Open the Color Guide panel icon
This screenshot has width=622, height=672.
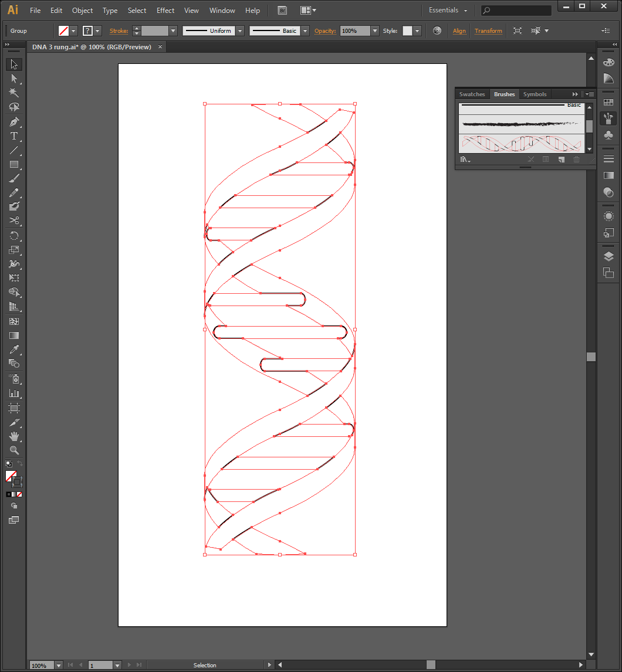pyautogui.click(x=608, y=78)
